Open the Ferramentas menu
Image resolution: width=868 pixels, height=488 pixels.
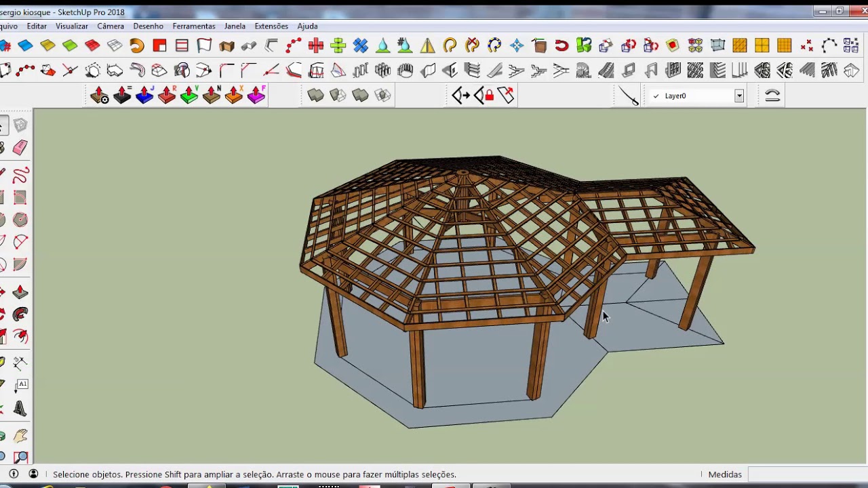click(x=194, y=26)
